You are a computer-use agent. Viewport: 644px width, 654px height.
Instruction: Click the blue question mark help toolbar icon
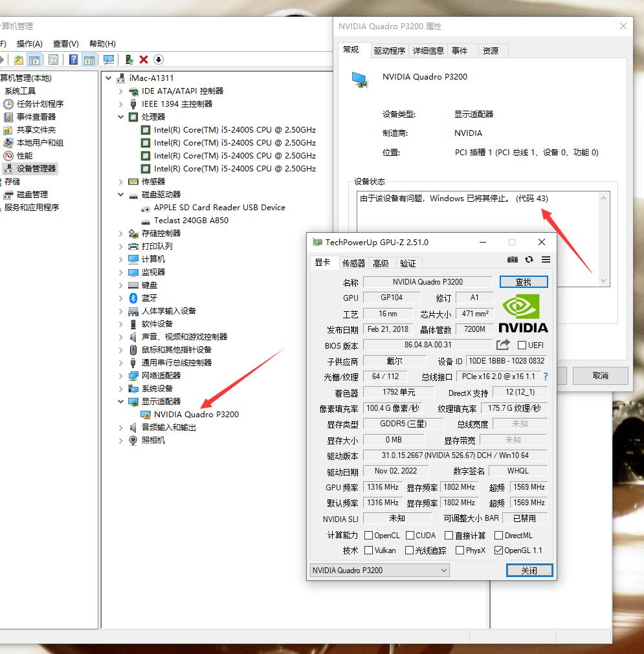point(73,60)
